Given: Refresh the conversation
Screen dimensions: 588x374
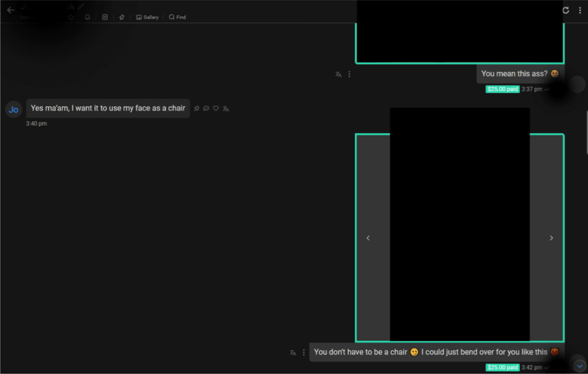Looking at the screenshot, I should tap(566, 10).
